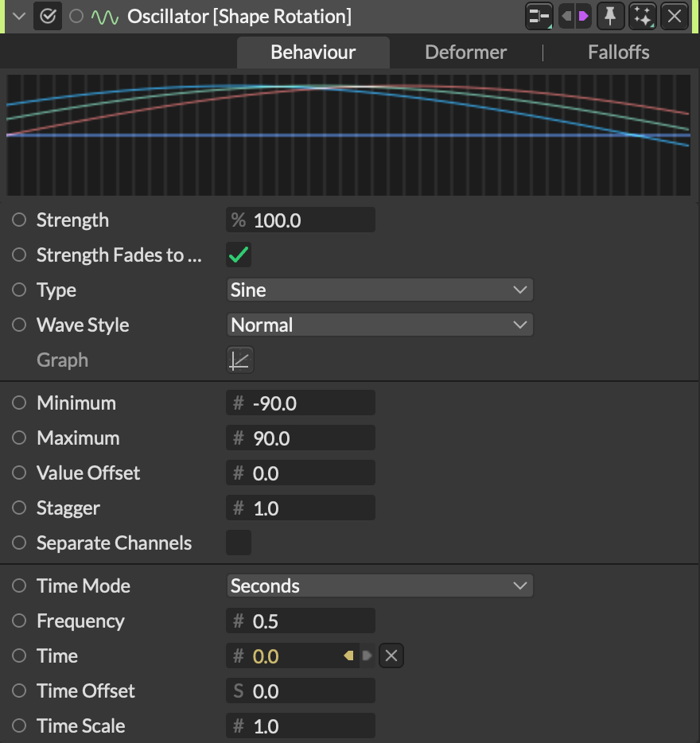Uncheck Strength Fades to checkbox
The image size is (700, 743).
click(239, 255)
